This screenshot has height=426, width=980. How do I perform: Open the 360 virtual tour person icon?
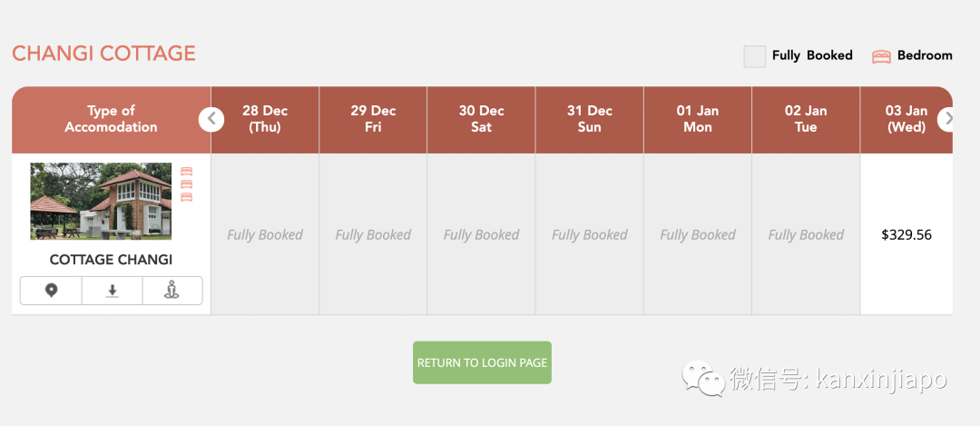pos(171,291)
